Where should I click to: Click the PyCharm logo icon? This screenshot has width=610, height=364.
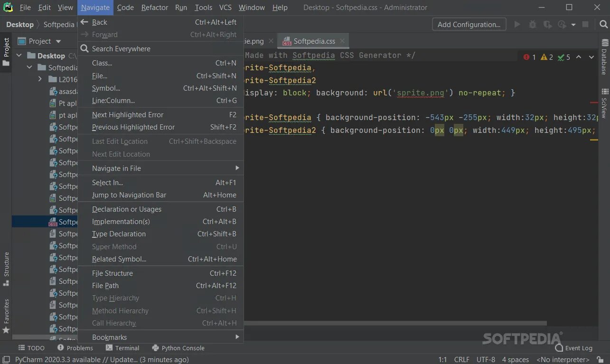pyautogui.click(x=8, y=7)
